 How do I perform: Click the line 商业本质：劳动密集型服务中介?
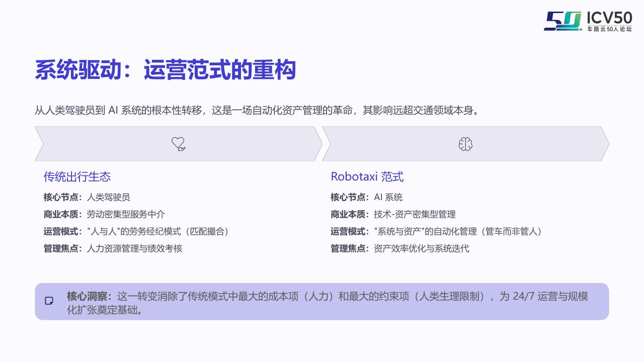coord(104,214)
